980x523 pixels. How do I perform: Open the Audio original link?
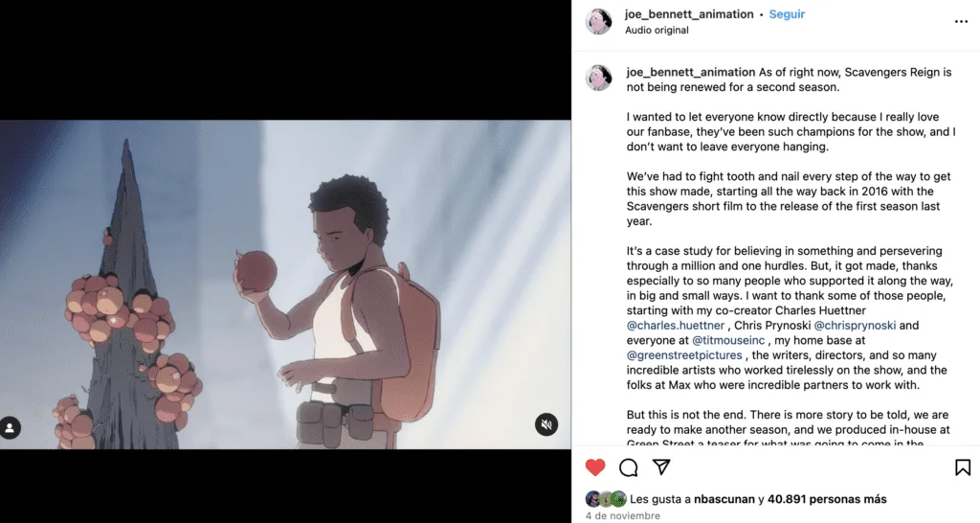[x=657, y=30]
